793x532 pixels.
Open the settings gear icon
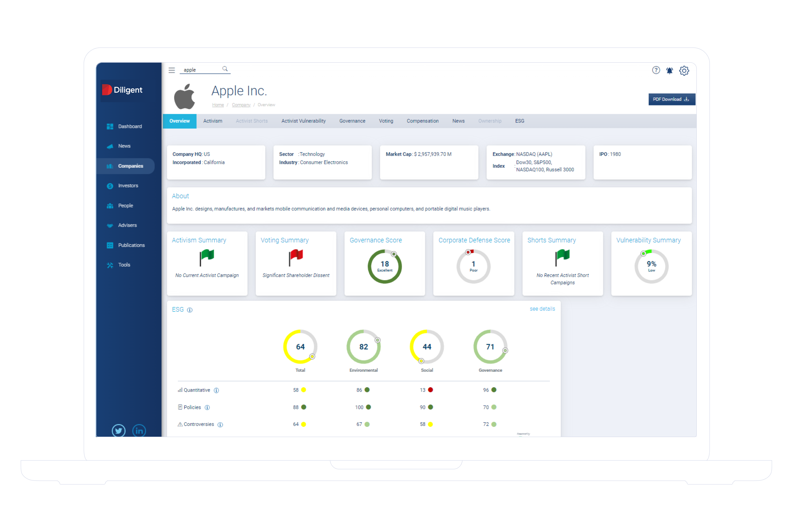[x=684, y=70]
